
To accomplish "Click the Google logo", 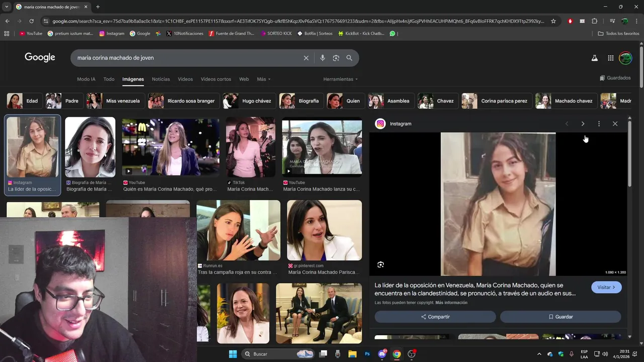I will [40, 57].
